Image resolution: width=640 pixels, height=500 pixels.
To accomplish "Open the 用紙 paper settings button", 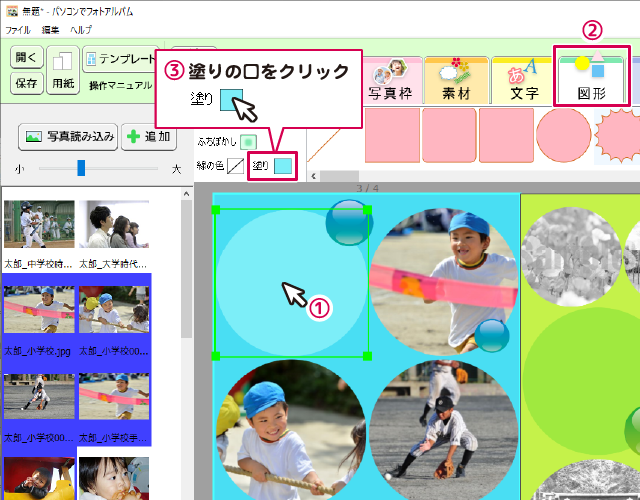I will click(63, 70).
